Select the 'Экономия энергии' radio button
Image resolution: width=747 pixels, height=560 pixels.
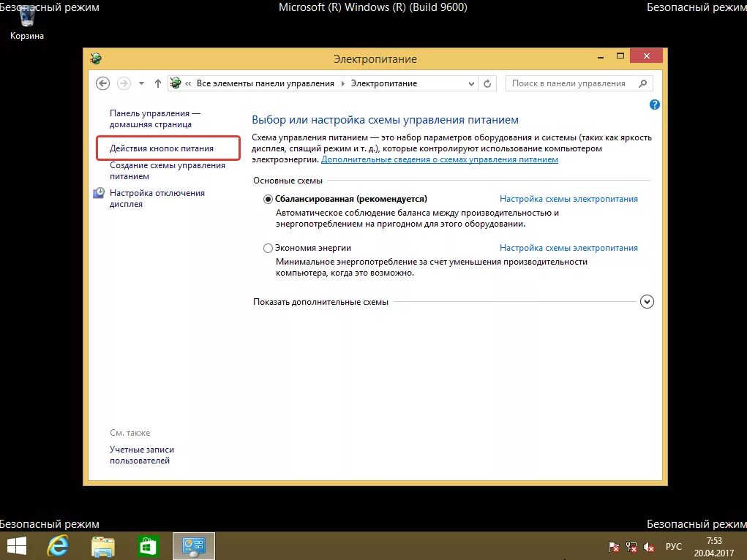click(x=269, y=248)
